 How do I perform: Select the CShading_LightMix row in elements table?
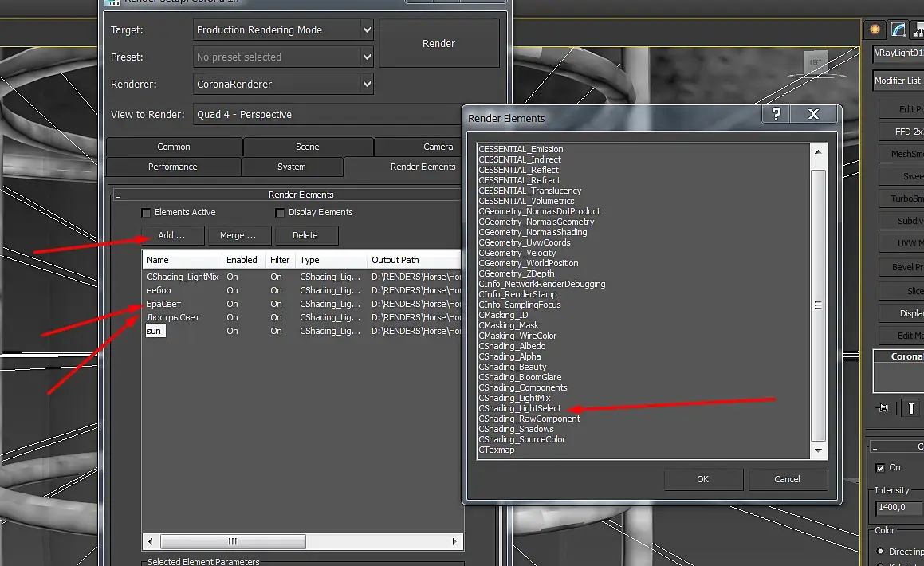pos(302,277)
